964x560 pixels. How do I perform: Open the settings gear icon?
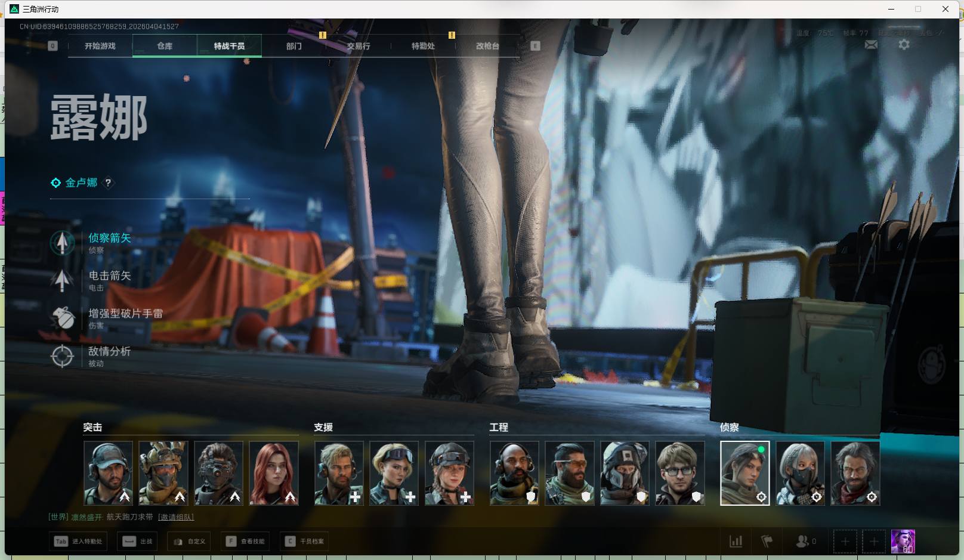pos(904,45)
